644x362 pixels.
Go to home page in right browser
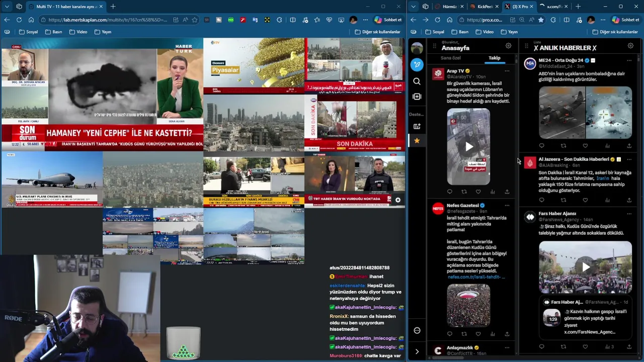(x=449, y=20)
